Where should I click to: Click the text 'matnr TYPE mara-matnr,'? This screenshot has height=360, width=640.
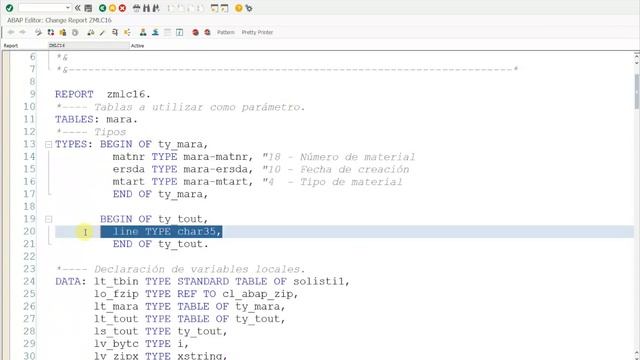[x=183, y=157]
